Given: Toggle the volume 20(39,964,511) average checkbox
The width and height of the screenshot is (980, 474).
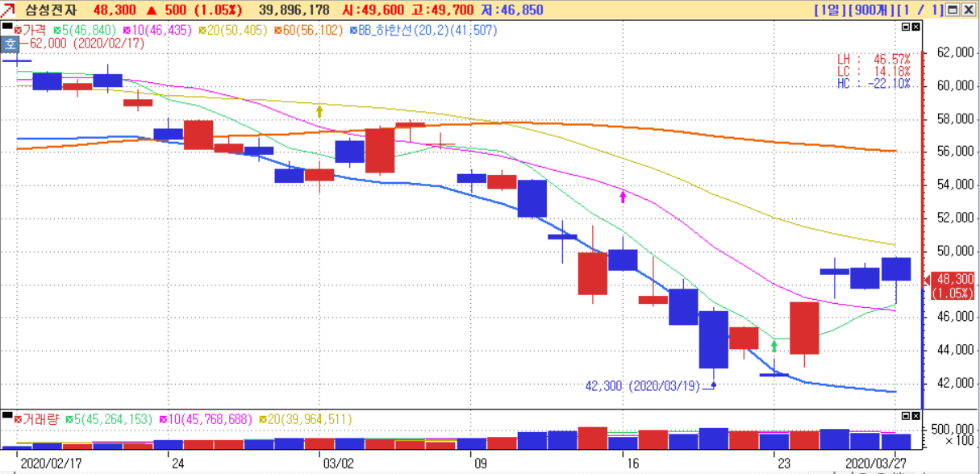Looking at the screenshot, I should [x=263, y=419].
